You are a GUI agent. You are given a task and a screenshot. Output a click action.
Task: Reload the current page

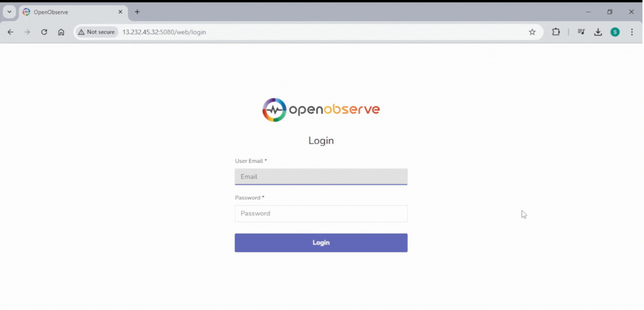point(44,32)
